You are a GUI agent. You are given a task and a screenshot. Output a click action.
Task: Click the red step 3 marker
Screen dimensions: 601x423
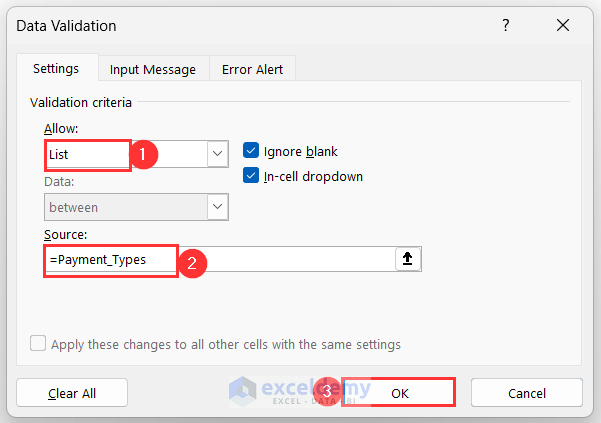(x=329, y=391)
